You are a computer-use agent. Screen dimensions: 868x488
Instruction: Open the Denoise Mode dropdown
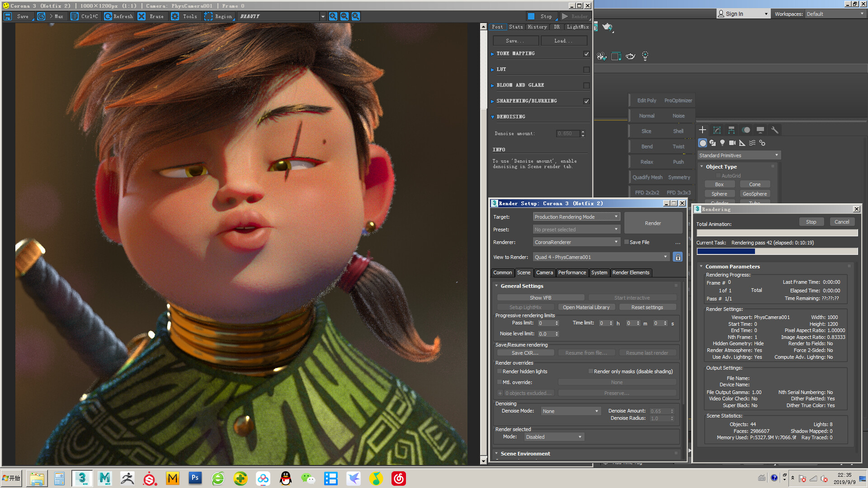(x=571, y=411)
